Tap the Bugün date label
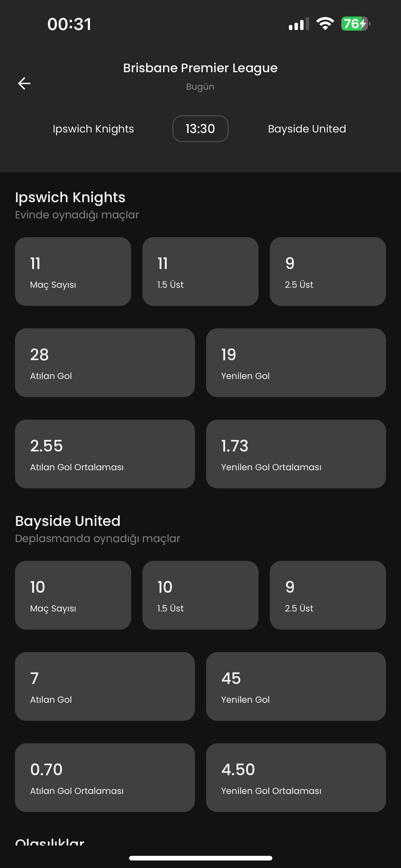This screenshot has width=401, height=868. (200, 87)
